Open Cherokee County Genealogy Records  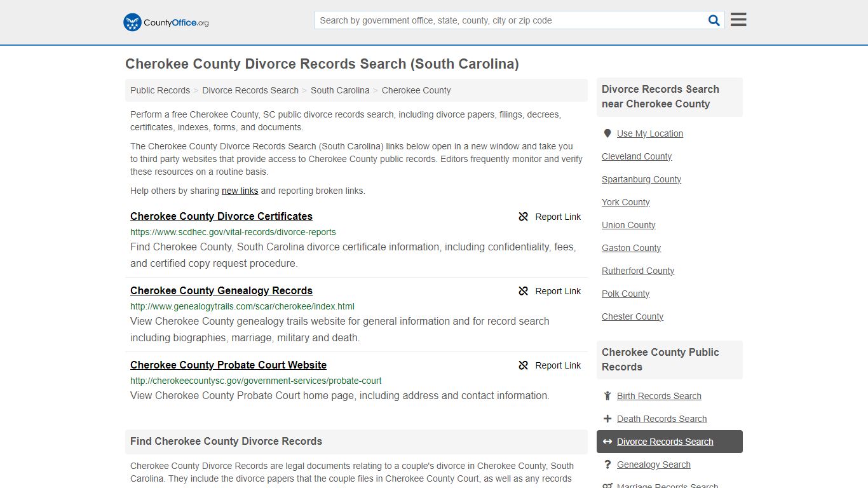pyautogui.click(x=221, y=290)
